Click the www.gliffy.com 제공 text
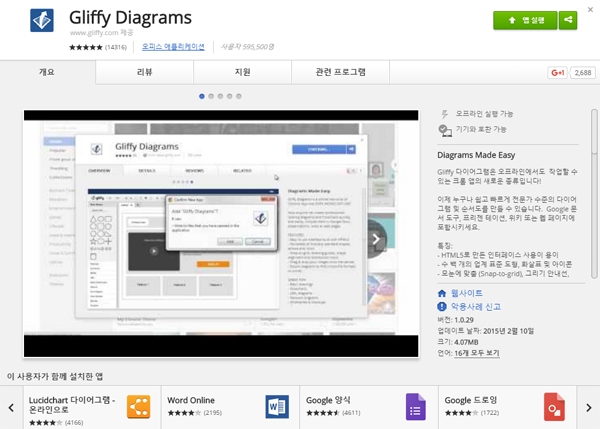Screen dimensions: 600x429 click(x=102, y=33)
